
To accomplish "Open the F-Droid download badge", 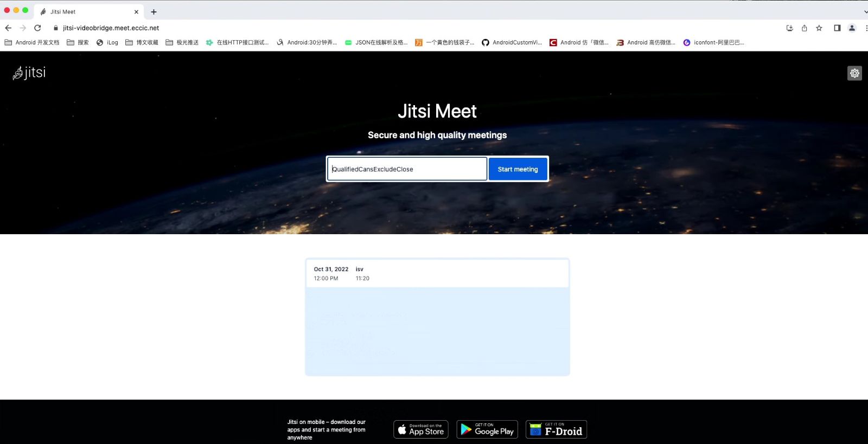I will click(x=556, y=429).
